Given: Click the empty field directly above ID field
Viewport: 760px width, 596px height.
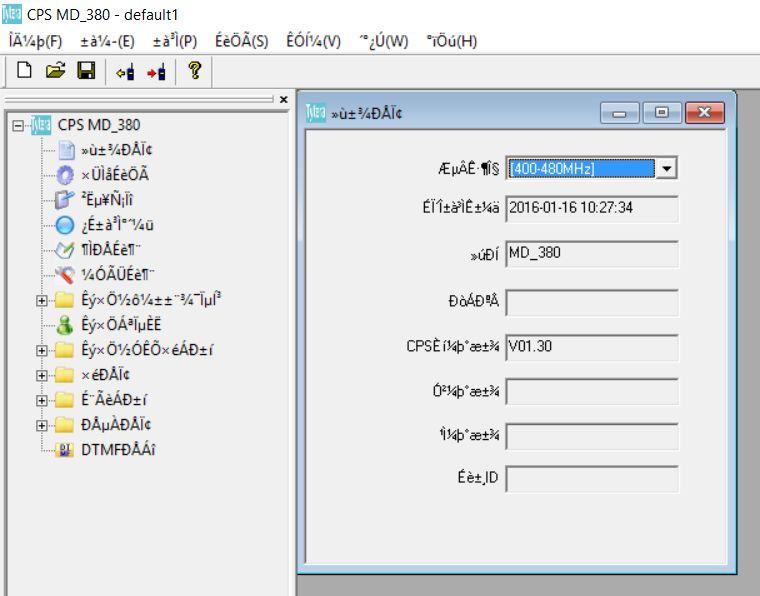Looking at the screenshot, I should 591,436.
